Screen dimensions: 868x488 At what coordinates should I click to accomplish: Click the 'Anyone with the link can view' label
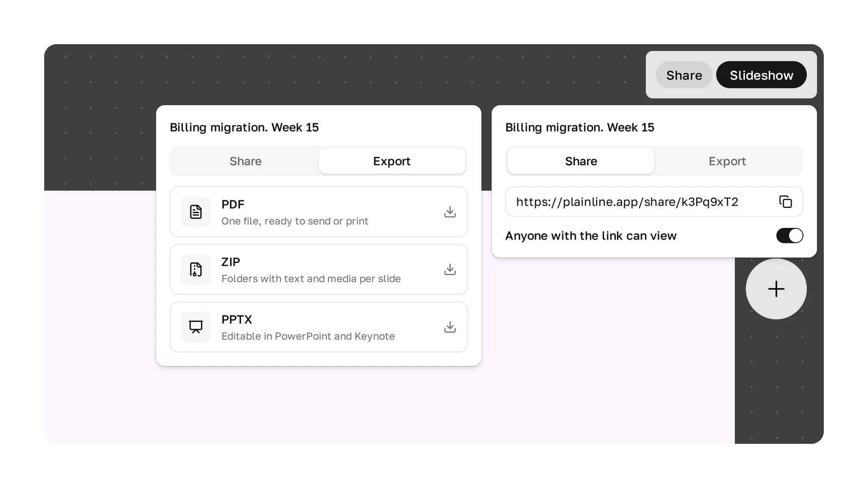(591, 236)
